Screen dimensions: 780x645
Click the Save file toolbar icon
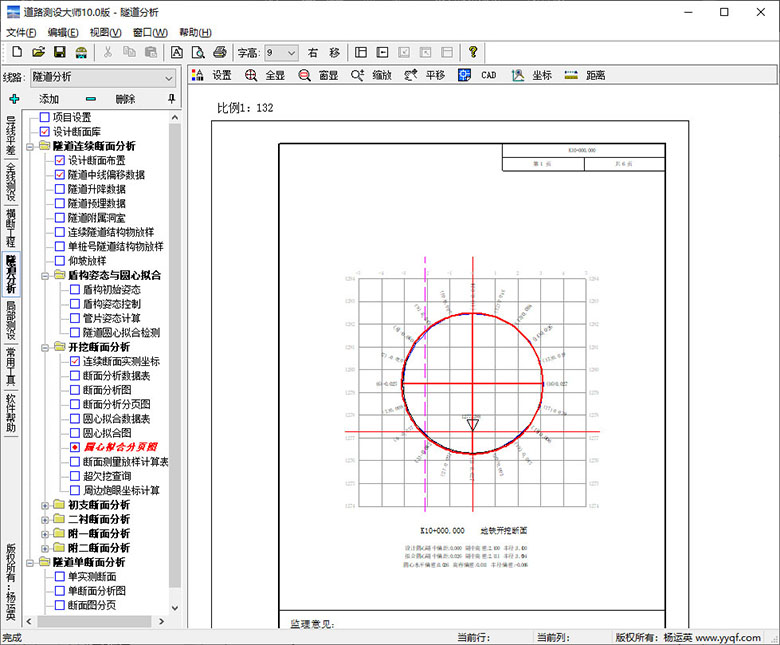point(59,52)
